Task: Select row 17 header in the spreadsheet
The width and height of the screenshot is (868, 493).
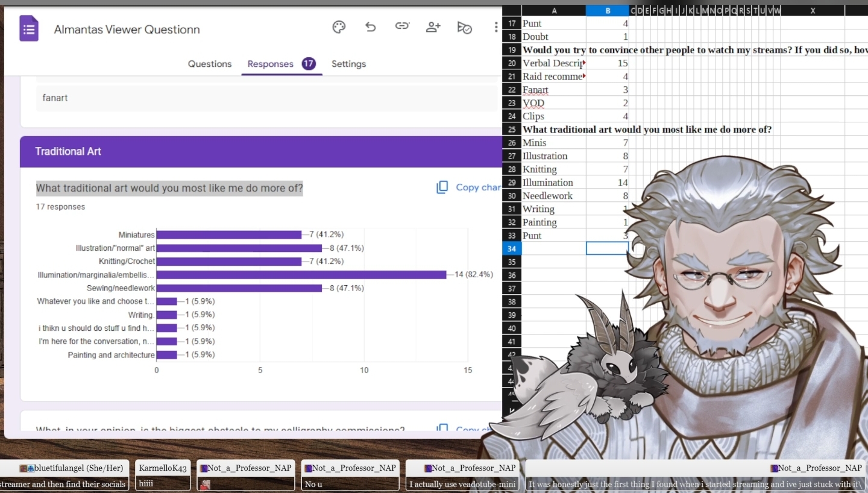Action: point(512,24)
